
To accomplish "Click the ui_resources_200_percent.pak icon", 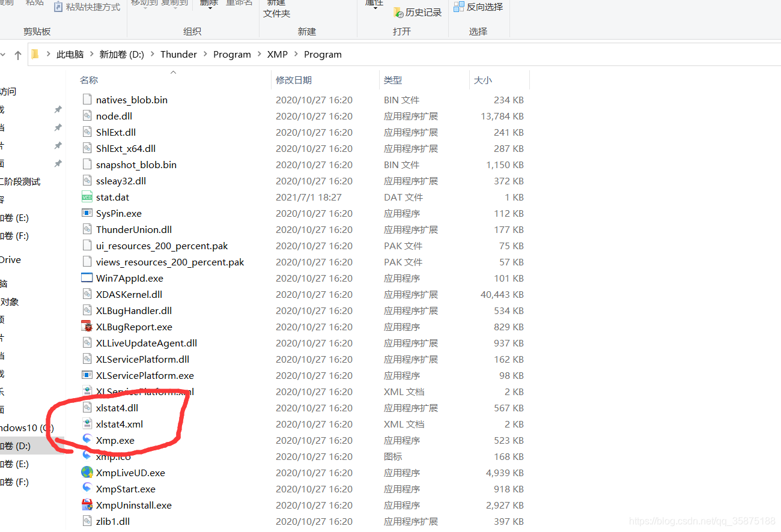I will [87, 246].
